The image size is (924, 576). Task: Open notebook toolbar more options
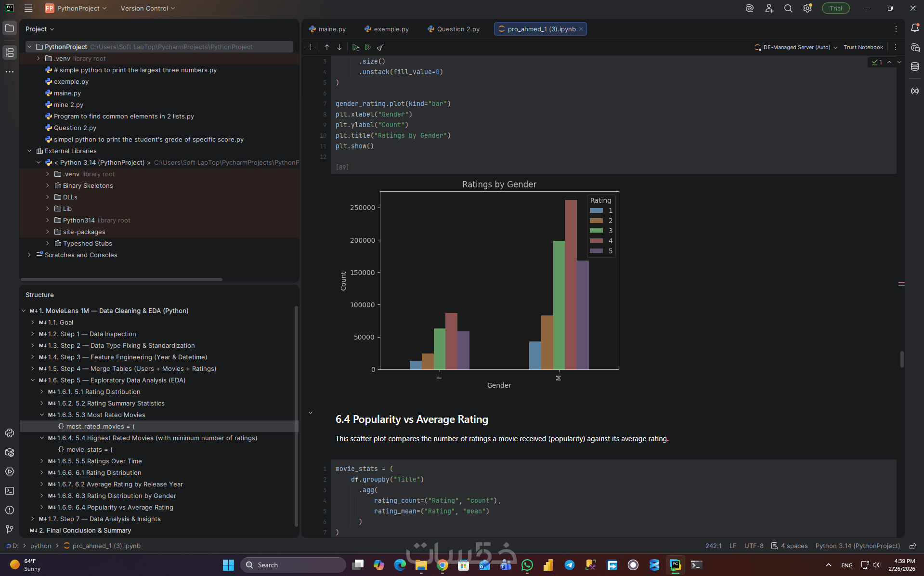(x=896, y=47)
